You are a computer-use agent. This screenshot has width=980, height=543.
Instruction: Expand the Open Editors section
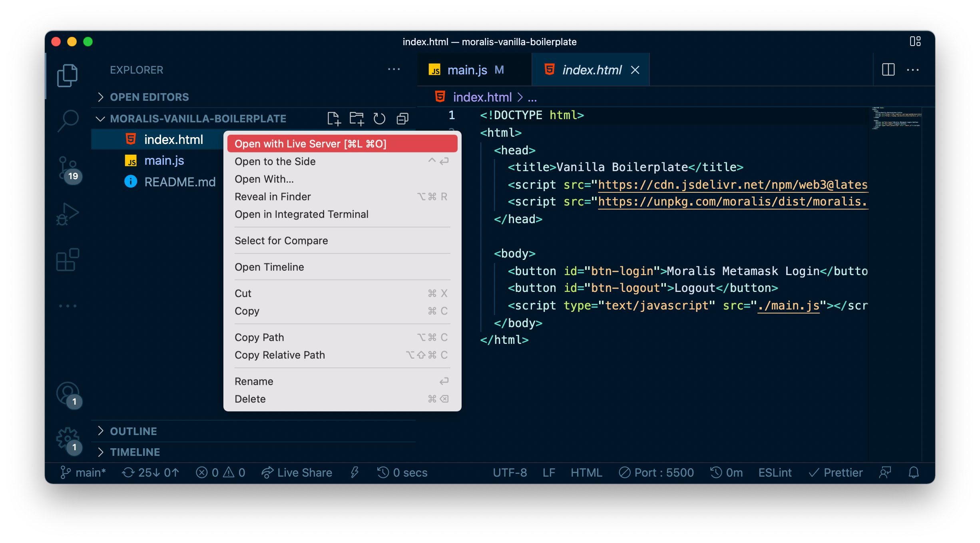tap(254, 97)
